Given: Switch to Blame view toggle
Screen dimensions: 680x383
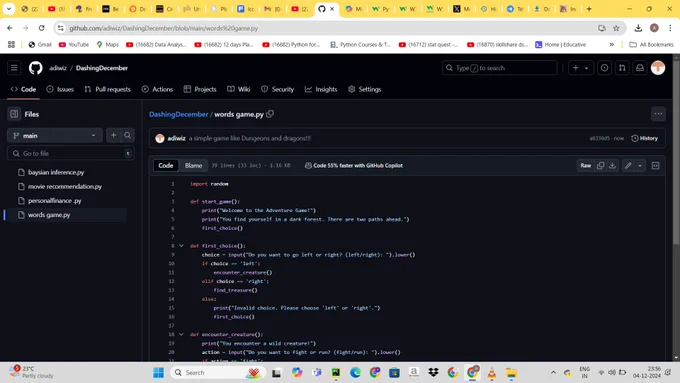Looking at the screenshot, I should click(x=193, y=165).
